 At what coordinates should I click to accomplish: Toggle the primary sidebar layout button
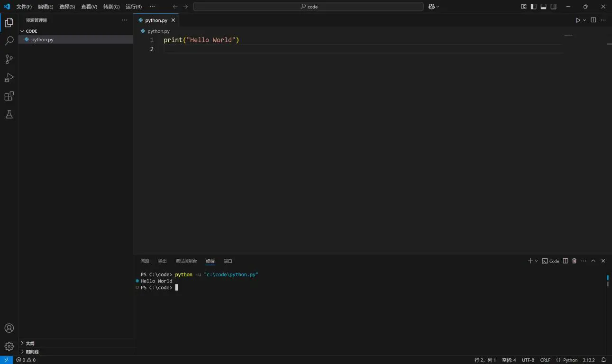pyautogui.click(x=533, y=7)
